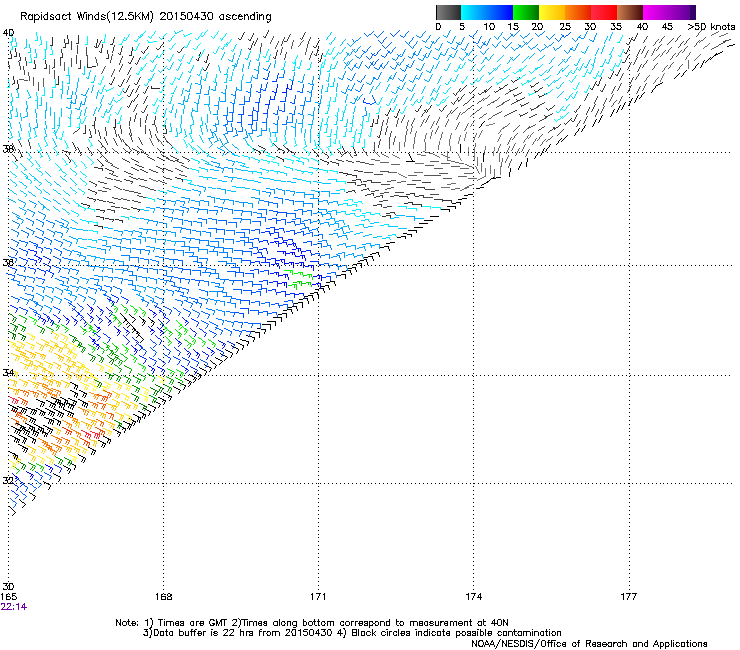
Task: Choose the yellow 20-25 knots color segment
Action: tap(552, 12)
